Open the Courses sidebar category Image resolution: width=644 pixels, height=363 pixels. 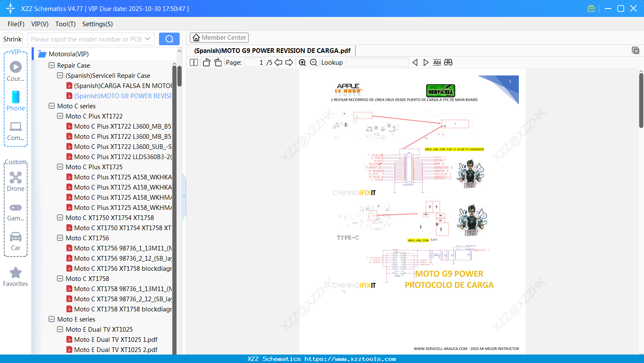click(x=16, y=71)
